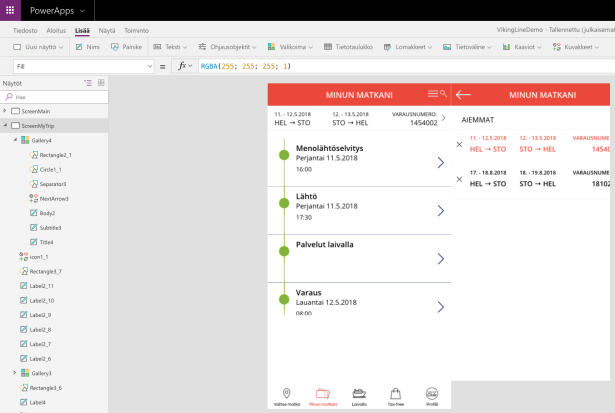Expand the ScreenMain tree node
Screen dimensions: 615x413
pos(5,111)
